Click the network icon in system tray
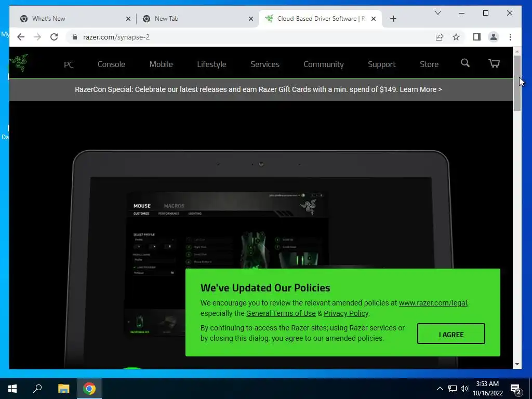This screenshot has width=532, height=399. coord(453,389)
